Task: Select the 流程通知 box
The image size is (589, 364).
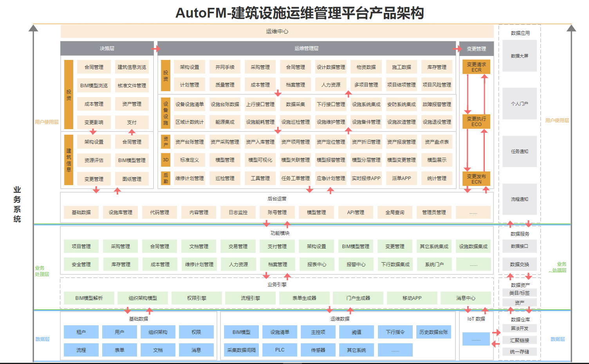Action: 520,199
